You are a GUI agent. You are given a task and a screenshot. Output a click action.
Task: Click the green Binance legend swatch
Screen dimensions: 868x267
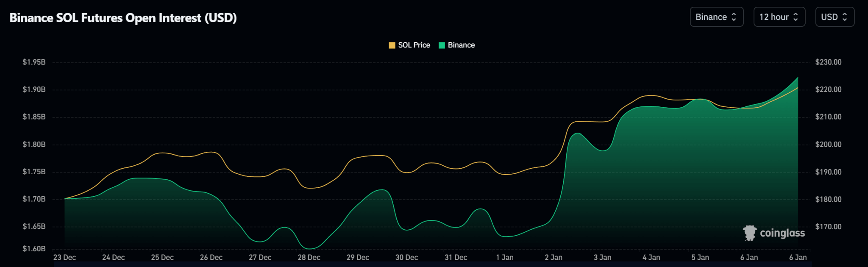(442, 45)
